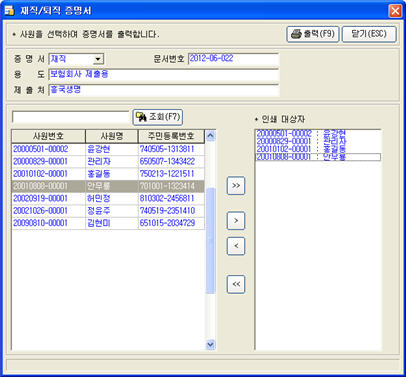
Task: Click the remove all << button
Action: (236, 284)
